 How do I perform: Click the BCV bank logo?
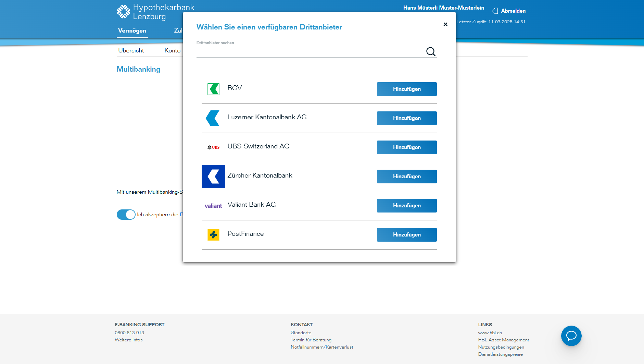pos(213,89)
